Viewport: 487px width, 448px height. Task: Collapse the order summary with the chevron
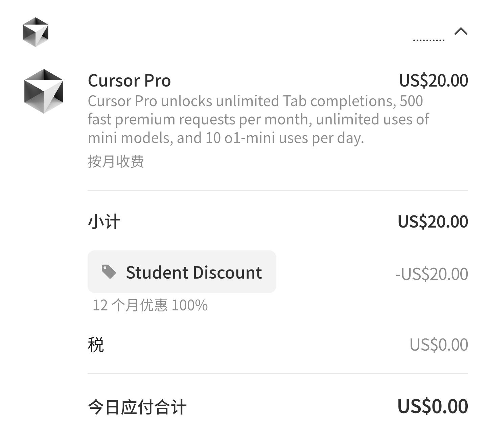pyautogui.click(x=461, y=31)
